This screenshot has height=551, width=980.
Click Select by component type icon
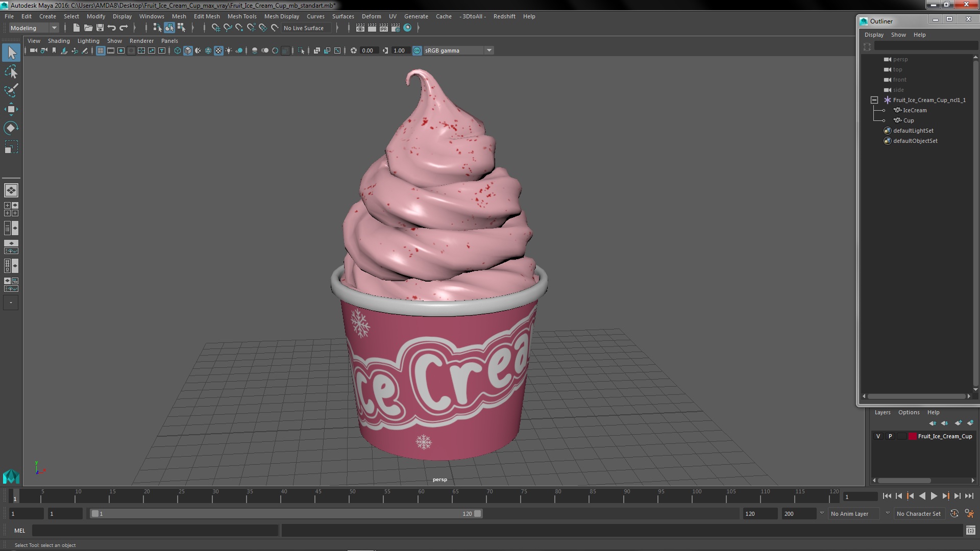click(181, 28)
